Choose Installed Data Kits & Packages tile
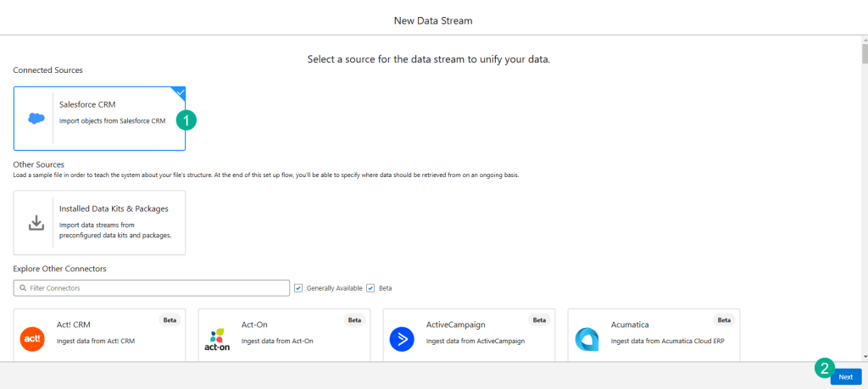Viewport: 868px width, 389px height. coord(99,222)
